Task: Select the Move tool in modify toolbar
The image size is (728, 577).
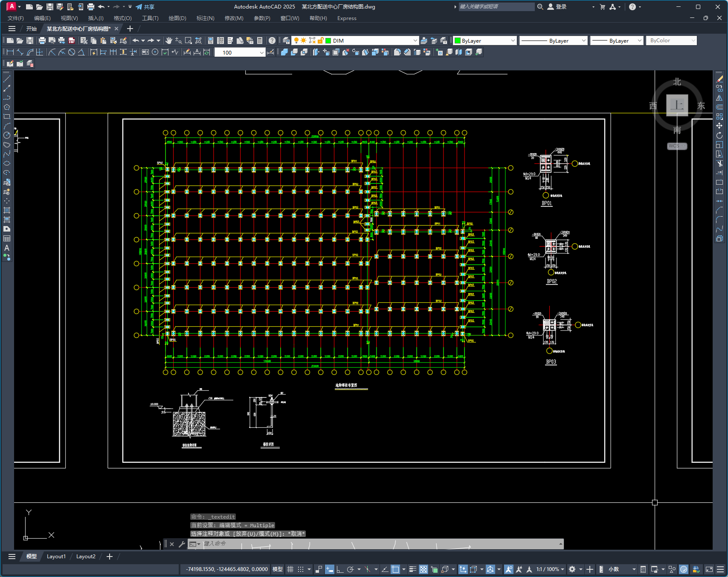Action: (x=719, y=126)
